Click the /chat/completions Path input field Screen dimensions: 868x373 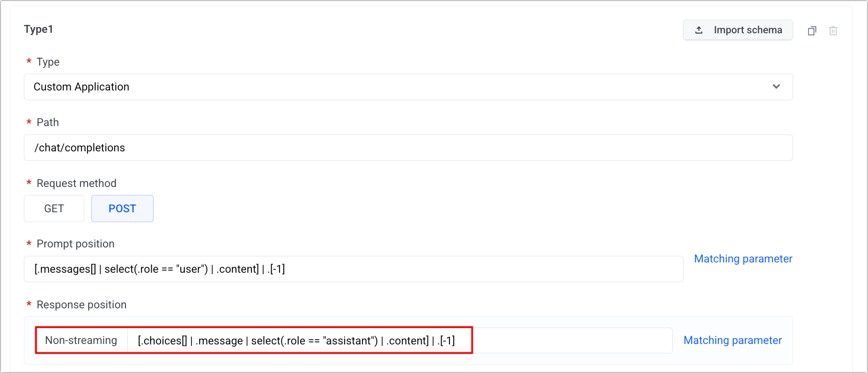407,148
